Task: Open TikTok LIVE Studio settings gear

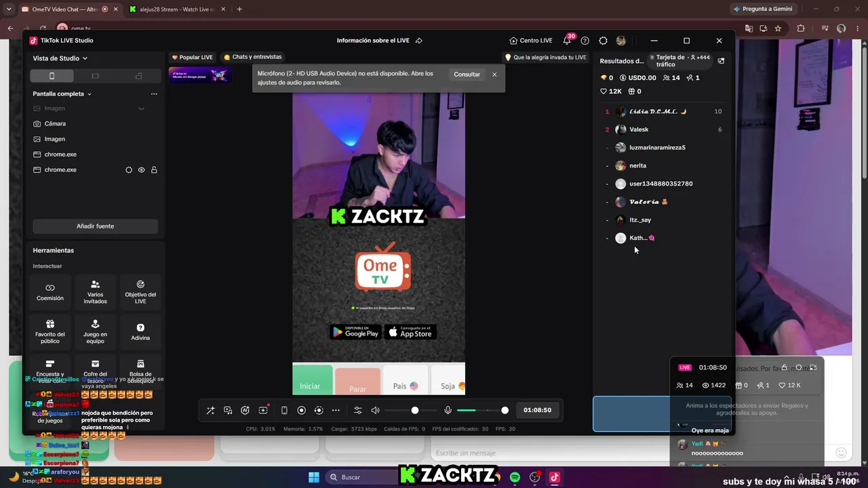Action: point(603,41)
